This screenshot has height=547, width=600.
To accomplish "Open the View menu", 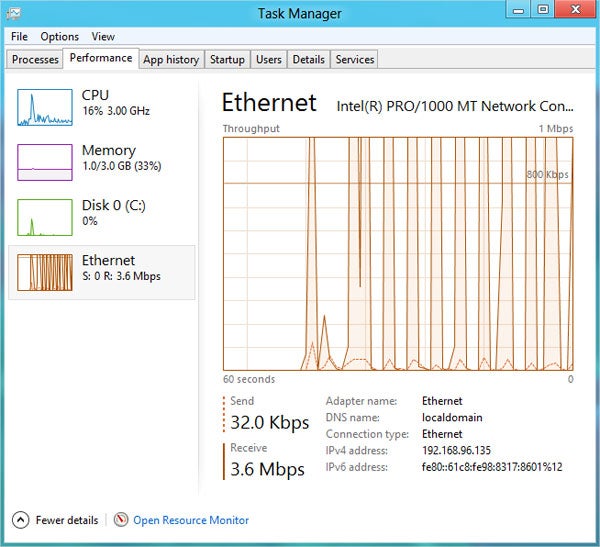I will (x=103, y=37).
